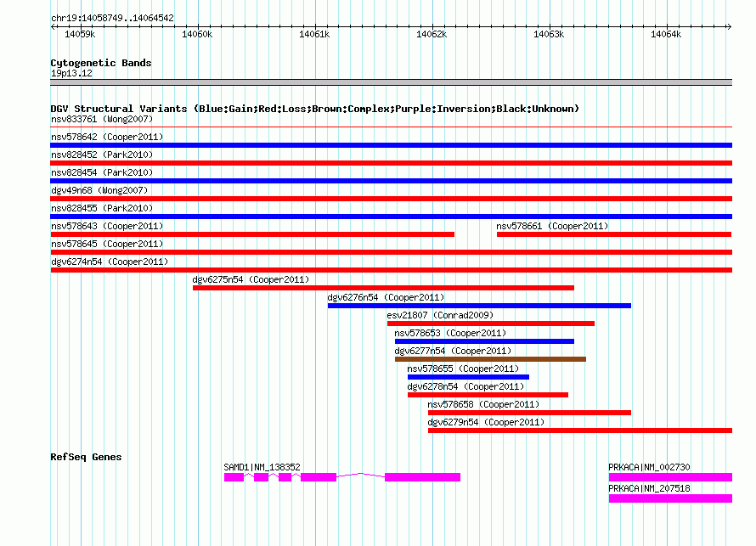Click the nsv833761 (Wong2007) thin red variant line
The height and width of the screenshot is (546, 756).
[x=391, y=127]
